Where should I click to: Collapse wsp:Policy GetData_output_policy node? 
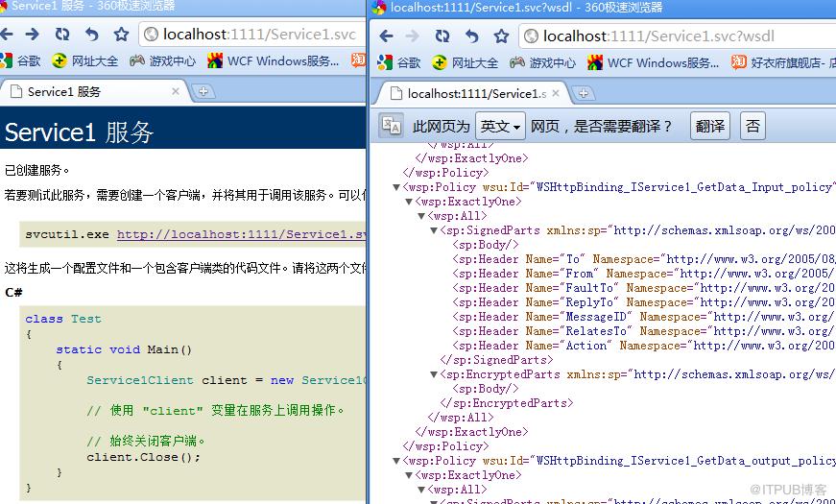[396, 461]
